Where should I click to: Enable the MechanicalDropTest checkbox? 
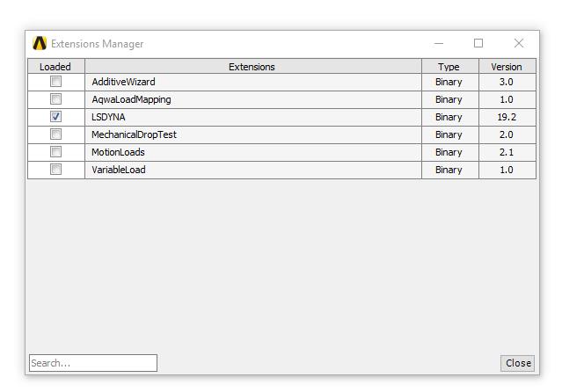(56, 134)
